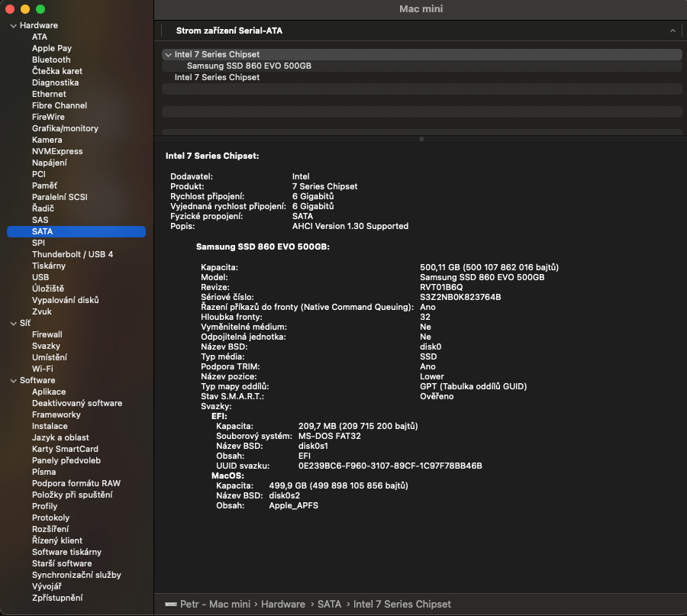687x616 pixels.
Task: Click the pane divider handle dot
Action: point(421,139)
